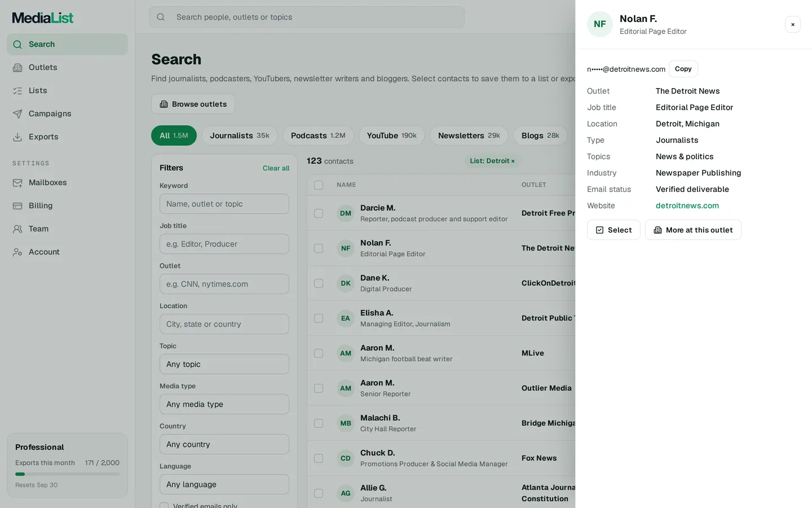This screenshot has height=508, width=812.
Task: Open Billing settings
Action: pyautogui.click(x=67, y=205)
